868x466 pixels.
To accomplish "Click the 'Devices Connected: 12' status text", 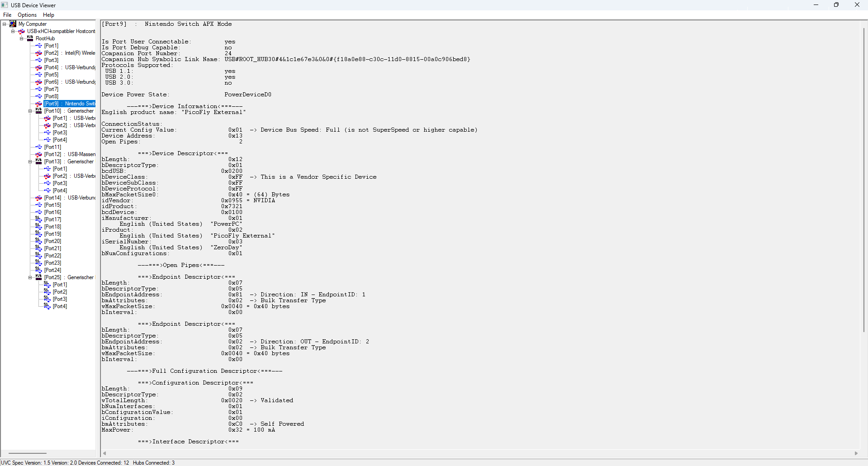I will click(x=104, y=463).
